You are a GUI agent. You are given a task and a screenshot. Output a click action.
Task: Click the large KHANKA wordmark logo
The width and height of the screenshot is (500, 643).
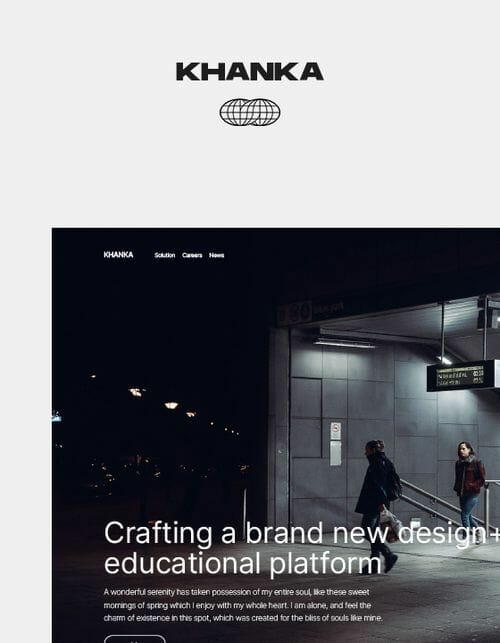pos(250,71)
